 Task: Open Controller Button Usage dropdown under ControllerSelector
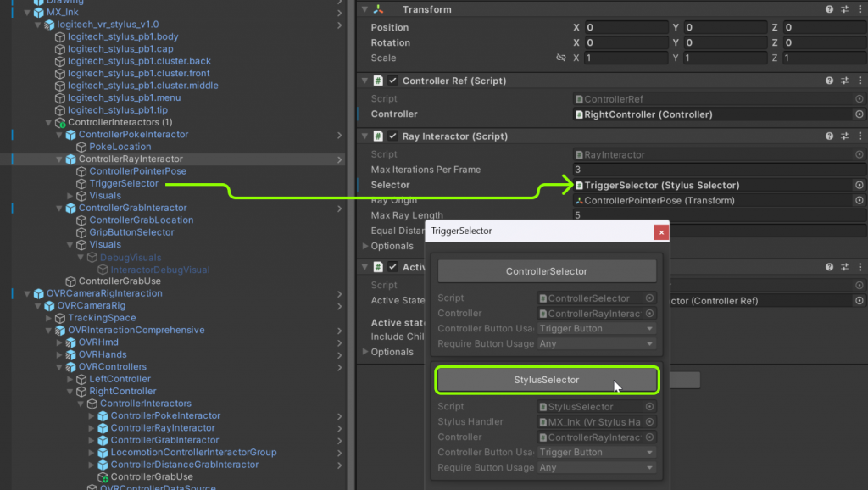596,328
